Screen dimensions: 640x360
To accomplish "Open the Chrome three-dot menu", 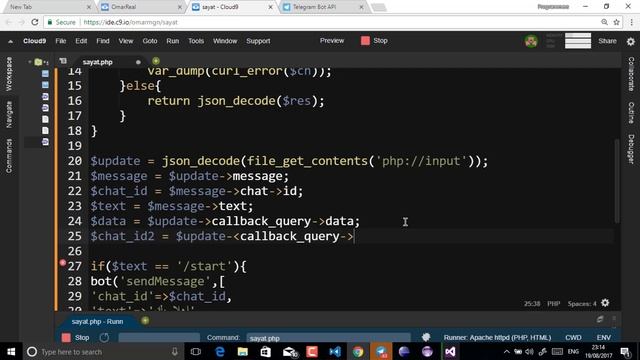I will coord(632,22).
